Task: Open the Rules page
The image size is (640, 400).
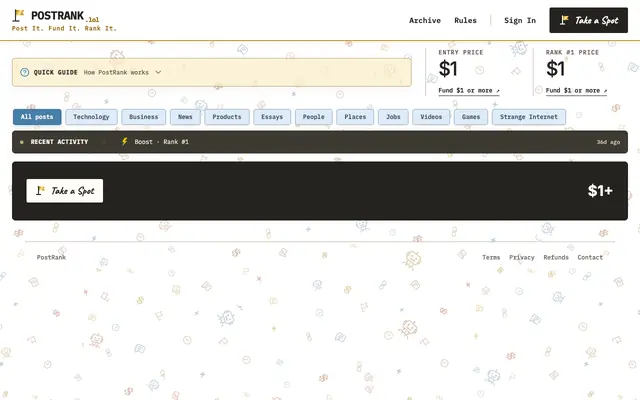Action: point(465,20)
